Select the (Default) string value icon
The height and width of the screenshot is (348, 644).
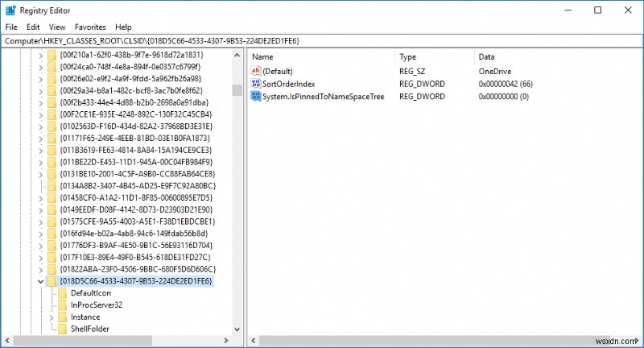pos(256,71)
